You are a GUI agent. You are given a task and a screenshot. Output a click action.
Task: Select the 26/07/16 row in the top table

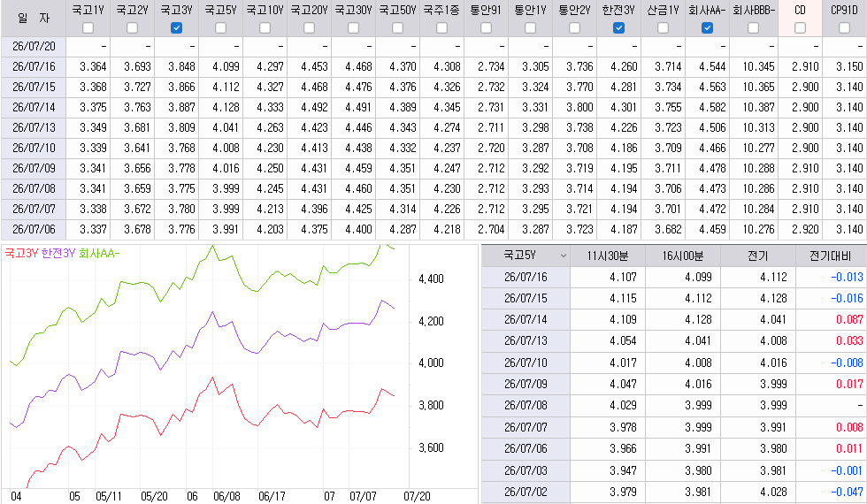[433, 67]
